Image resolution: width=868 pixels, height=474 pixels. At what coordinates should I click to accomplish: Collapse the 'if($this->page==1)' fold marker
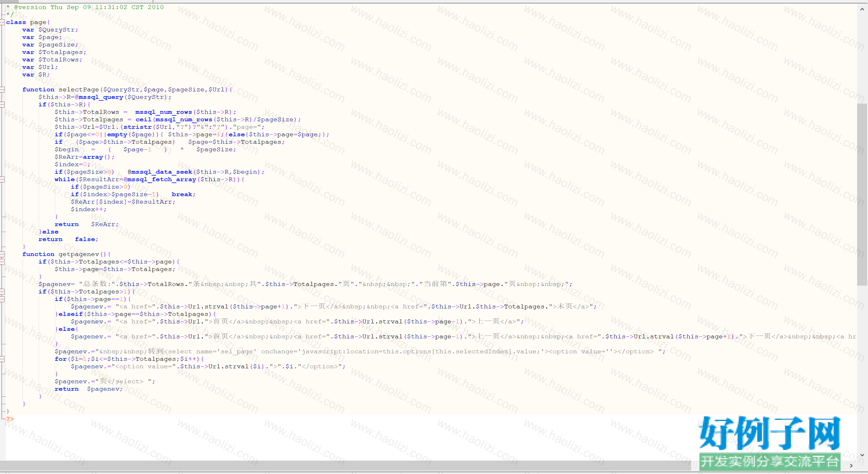click(2, 299)
